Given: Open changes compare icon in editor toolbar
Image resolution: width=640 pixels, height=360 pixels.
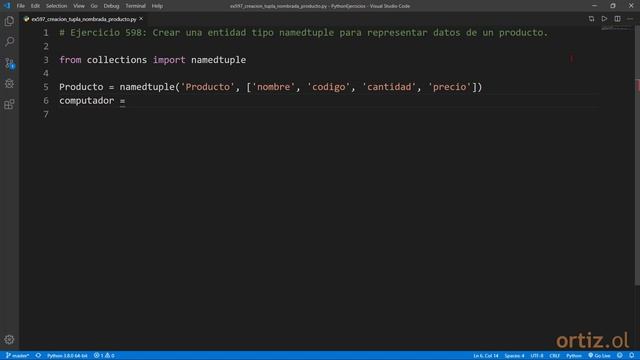Looking at the screenshot, I should tap(591, 19).
